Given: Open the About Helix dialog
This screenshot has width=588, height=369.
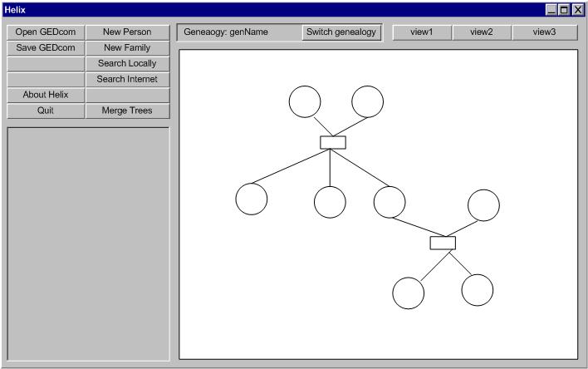Looking at the screenshot, I should (x=46, y=95).
